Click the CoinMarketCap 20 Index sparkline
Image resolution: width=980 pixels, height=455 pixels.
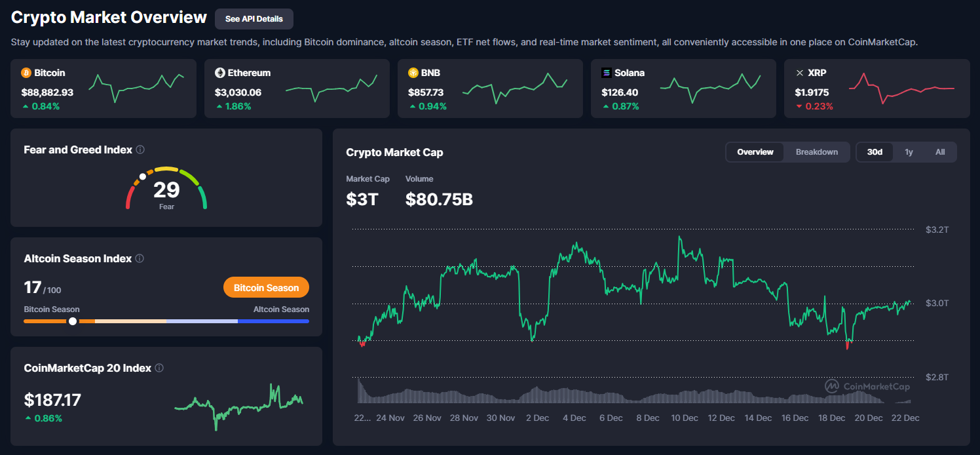[x=239, y=406]
